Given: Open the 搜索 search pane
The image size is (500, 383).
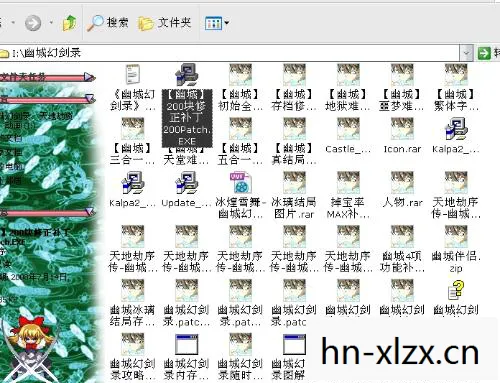Looking at the screenshot, I should [x=108, y=23].
